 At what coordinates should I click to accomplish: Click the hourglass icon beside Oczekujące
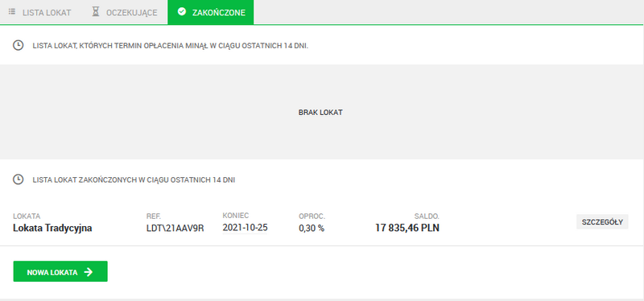click(x=96, y=12)
